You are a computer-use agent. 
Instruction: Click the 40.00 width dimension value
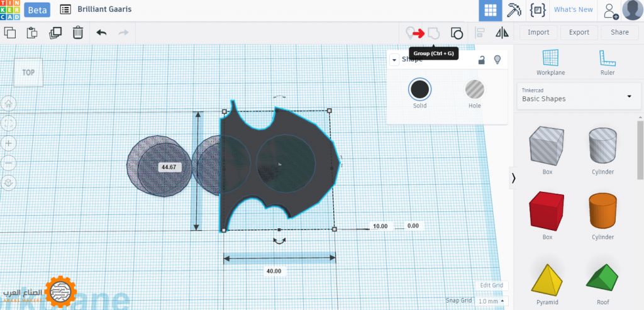tap(274, 271)
